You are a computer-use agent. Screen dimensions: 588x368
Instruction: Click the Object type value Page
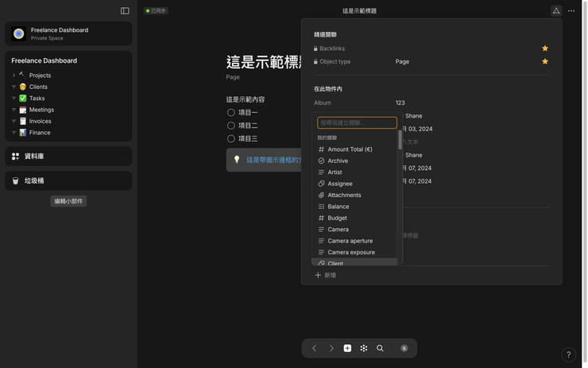pyautogui.click(x=402, y=61)
